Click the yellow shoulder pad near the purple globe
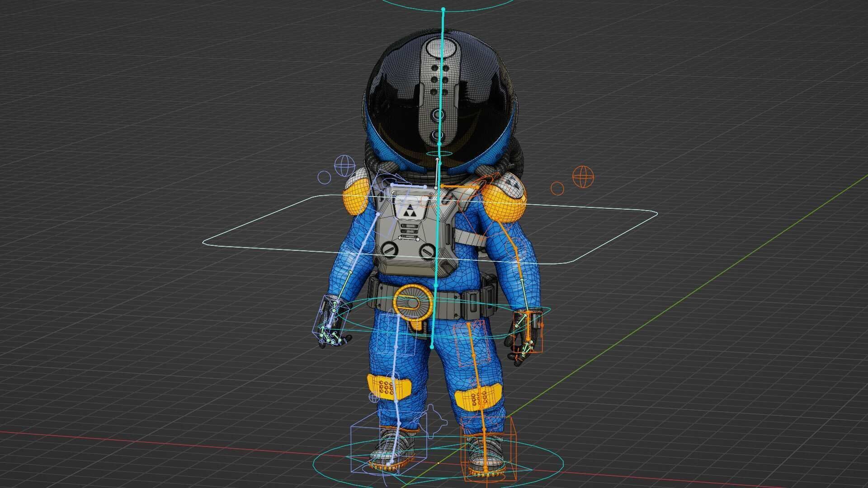Viewport: 868px width, 488px height. click(x=356, y=197)
